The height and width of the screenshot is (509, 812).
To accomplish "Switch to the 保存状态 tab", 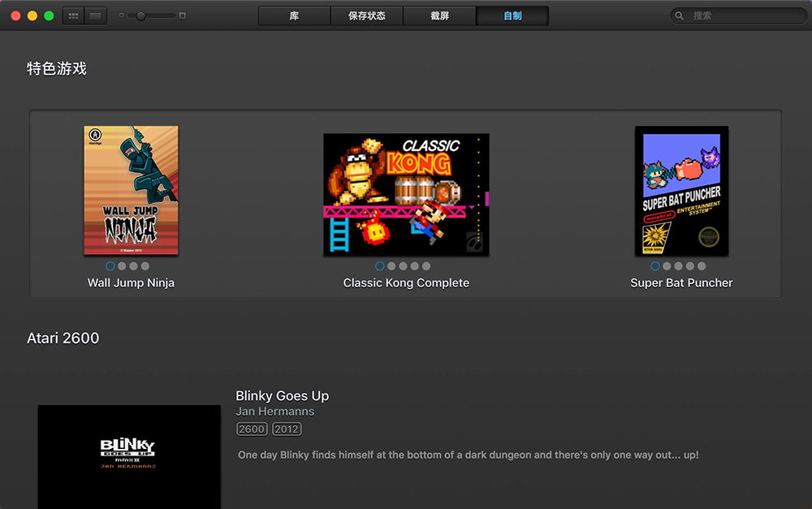I will (x=367, y=16).
